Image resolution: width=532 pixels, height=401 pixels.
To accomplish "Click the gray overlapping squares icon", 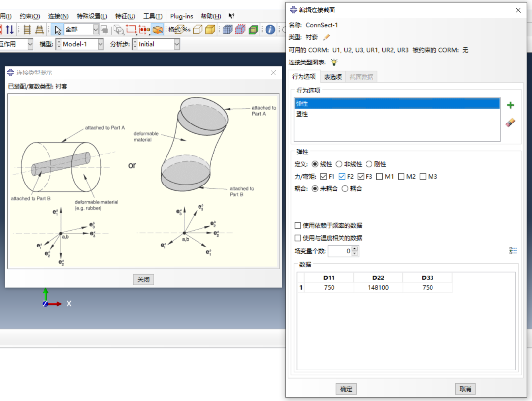I will tap(105, 30).
